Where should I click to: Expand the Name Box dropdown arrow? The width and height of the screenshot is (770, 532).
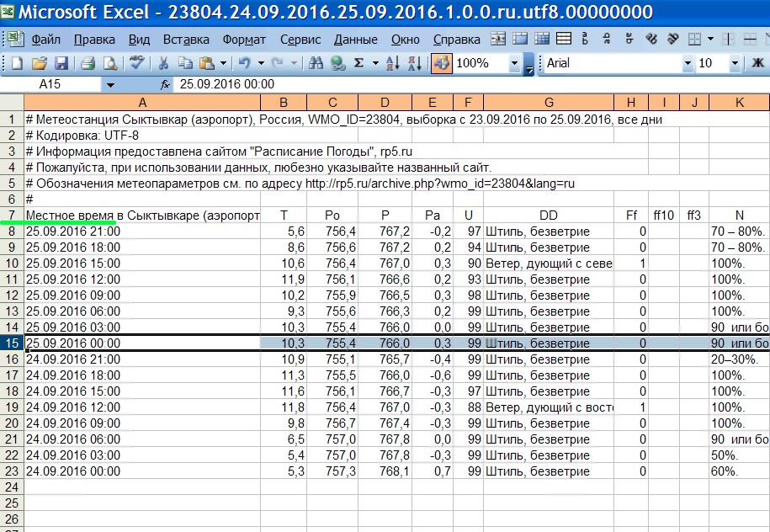pos(109,84)
